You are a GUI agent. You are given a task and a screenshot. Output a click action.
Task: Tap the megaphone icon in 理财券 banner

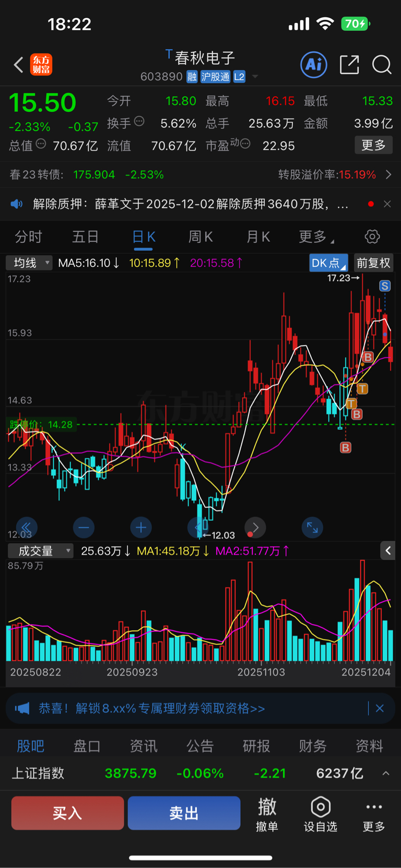22,708
